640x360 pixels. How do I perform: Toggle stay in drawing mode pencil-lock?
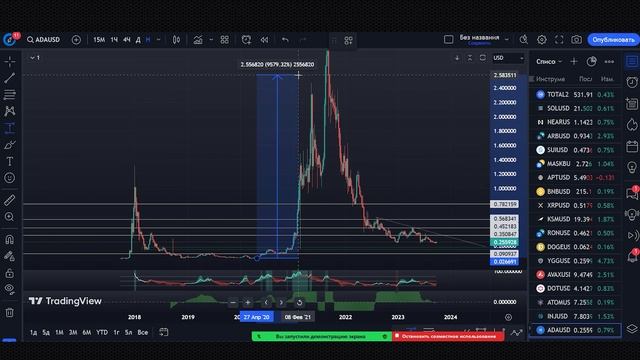(9, 256)
